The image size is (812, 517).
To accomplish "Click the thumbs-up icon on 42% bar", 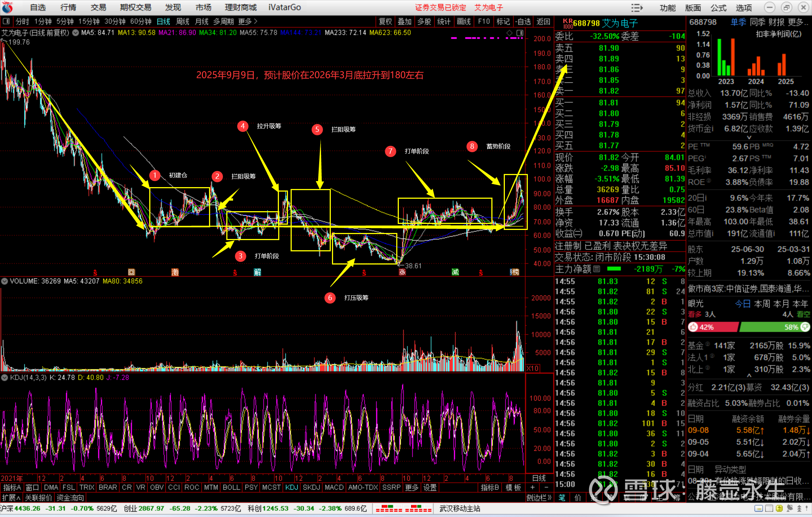I will [x=693, y=327].
